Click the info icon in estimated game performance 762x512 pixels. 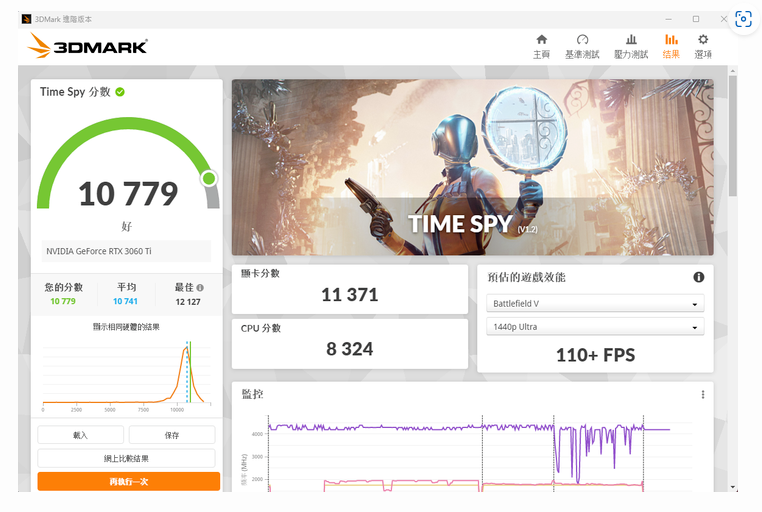click(x=698, y=277)
